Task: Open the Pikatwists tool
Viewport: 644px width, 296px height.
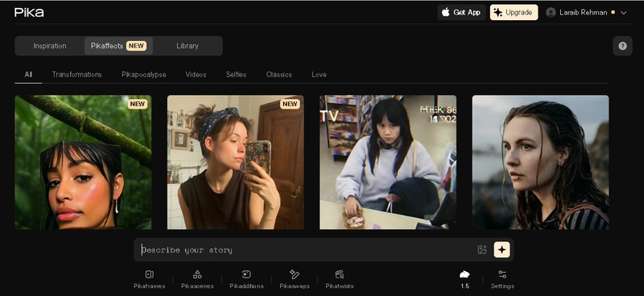Action: [339, 279]
